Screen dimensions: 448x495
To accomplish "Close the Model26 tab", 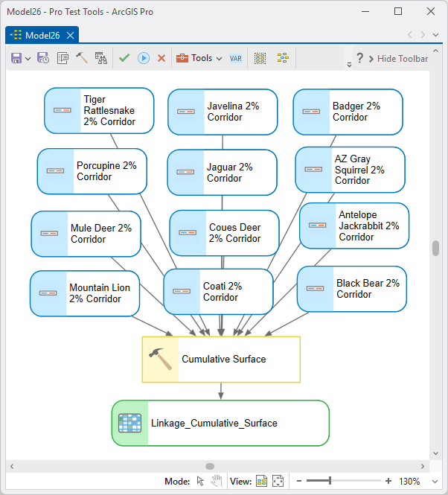I will (71, 36).
